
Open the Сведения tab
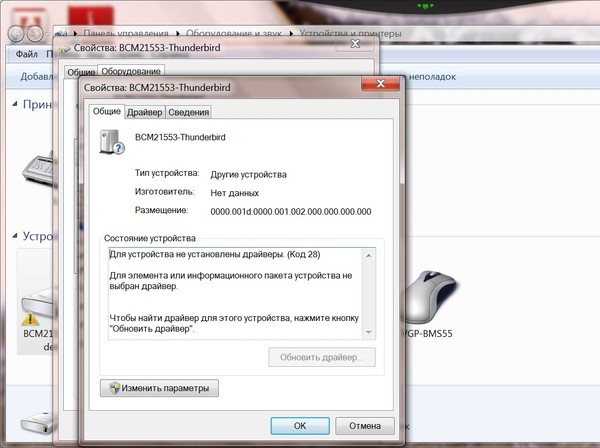(x=189, y=112)
